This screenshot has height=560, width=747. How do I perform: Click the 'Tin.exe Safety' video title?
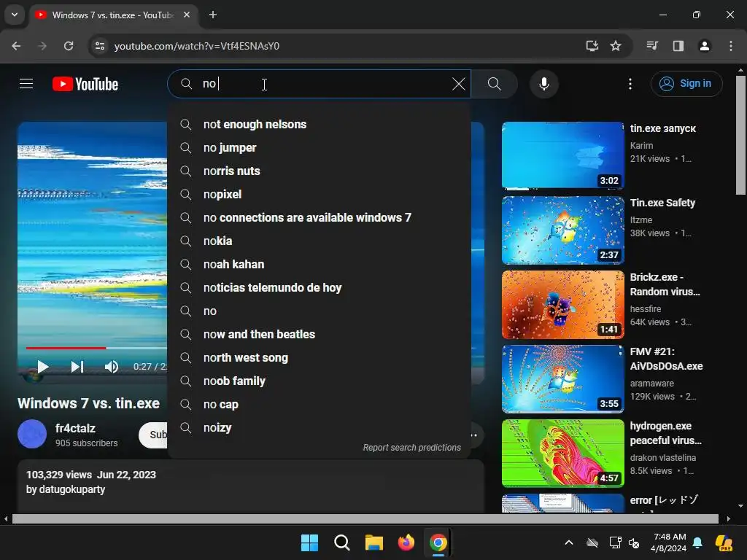[662, 203]
